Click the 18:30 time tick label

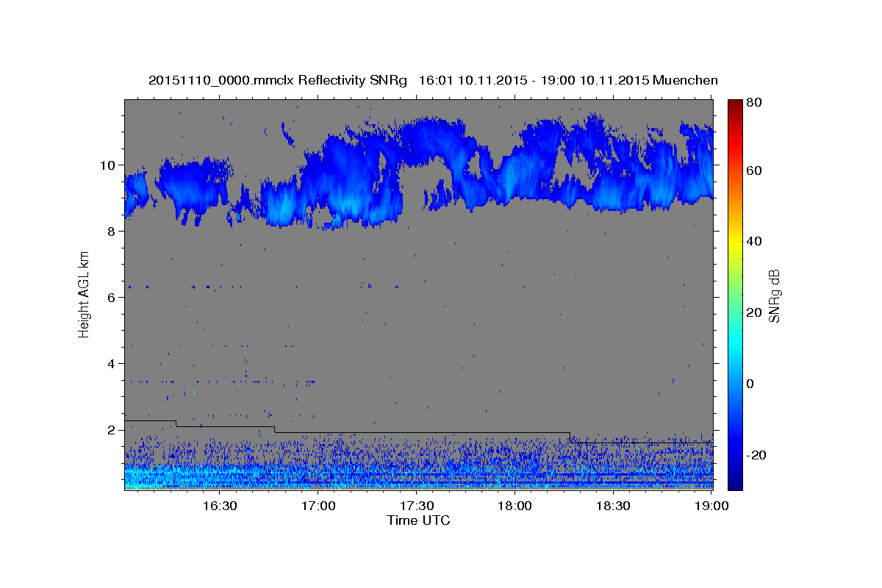pos(614,506)
